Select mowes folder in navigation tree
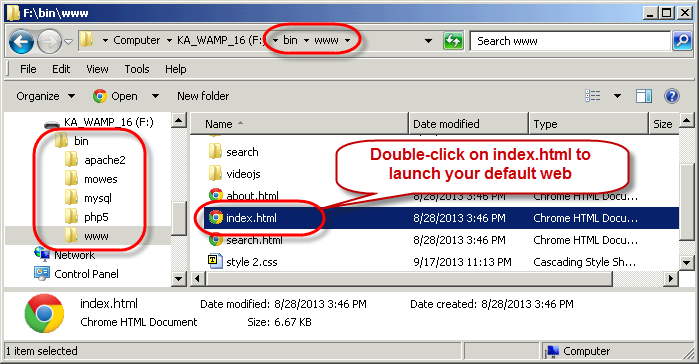The height and width of the screenshot is (364, 699). (x=101, y=179)
